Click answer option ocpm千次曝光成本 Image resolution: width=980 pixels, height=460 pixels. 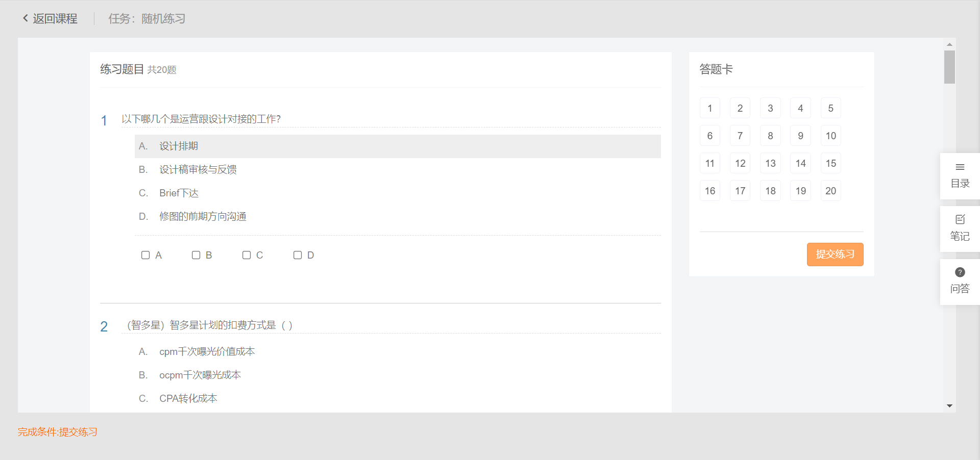tap(200, 375)
